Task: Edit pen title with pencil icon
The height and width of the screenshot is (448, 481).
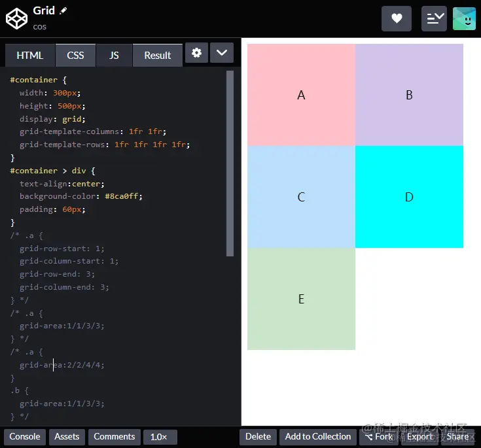Action: pyautogui.click(x=63, y=10)
